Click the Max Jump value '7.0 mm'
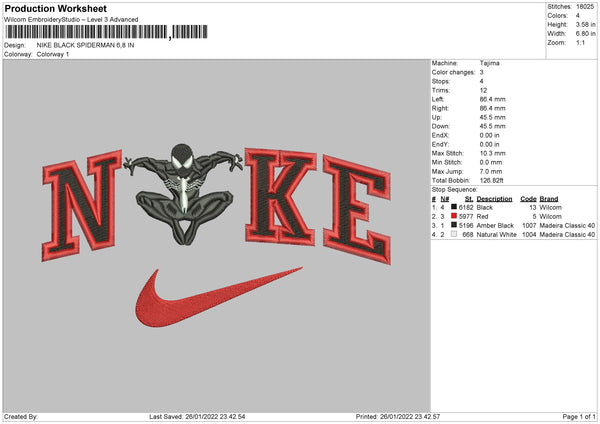 (491, 171)
